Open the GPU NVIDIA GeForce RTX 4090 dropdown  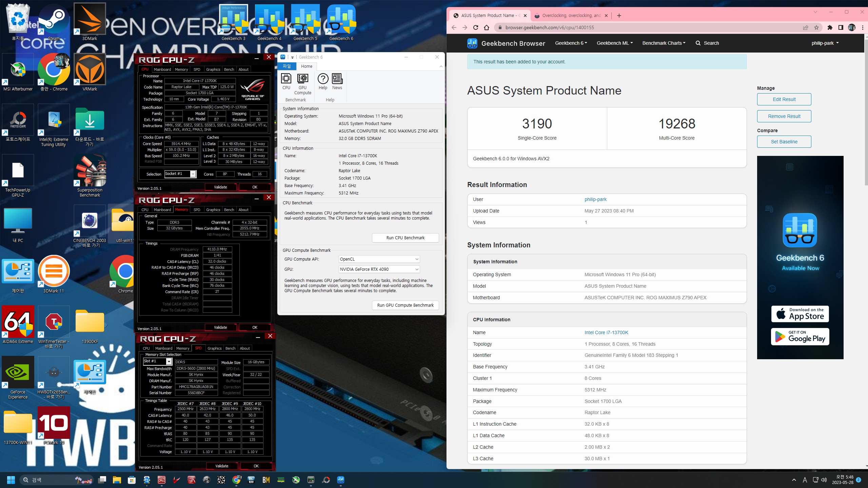pyautogui.click(x=379, y=269)
